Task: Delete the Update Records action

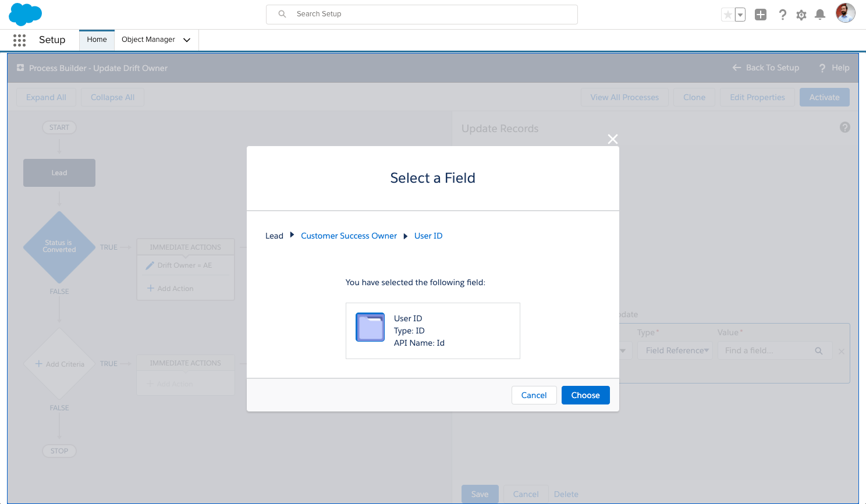Action: click(x=566, y=494)
